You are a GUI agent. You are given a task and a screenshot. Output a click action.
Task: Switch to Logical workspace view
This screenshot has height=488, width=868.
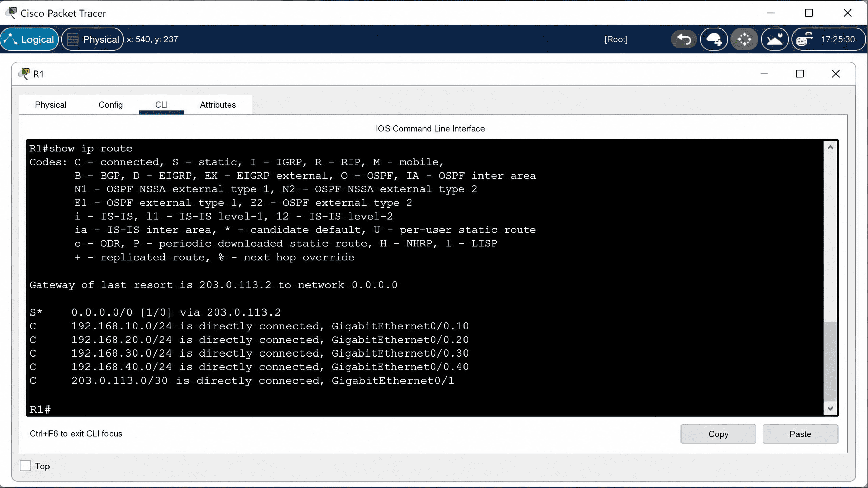(29, 39)
